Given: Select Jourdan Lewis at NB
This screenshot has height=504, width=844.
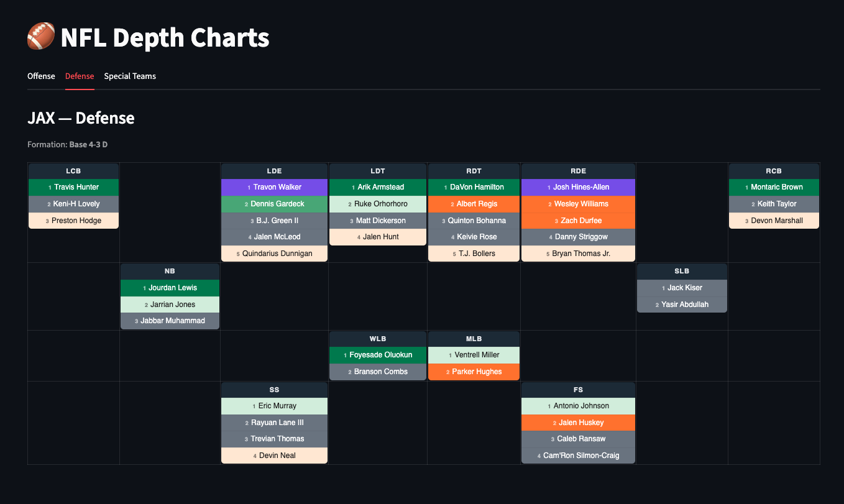Looking at the screenshot, I should [x=170, y=288].
